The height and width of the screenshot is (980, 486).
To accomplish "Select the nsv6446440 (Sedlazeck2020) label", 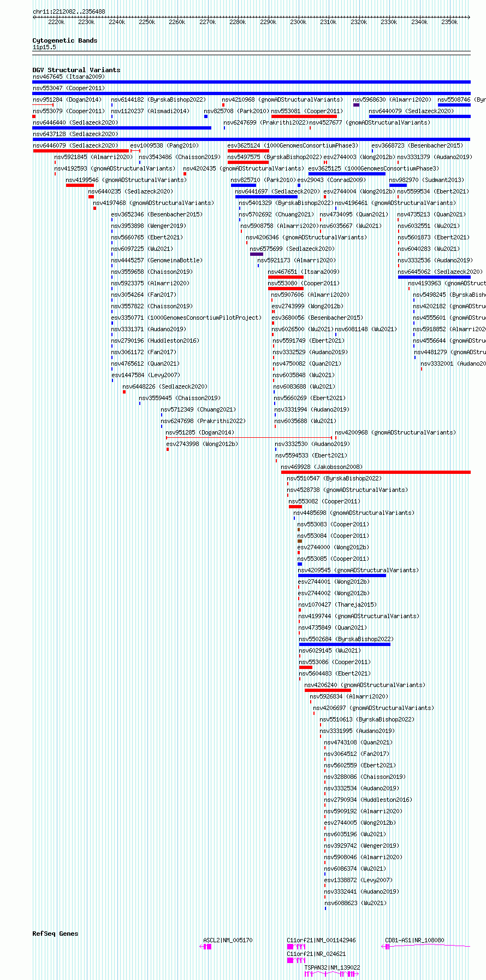I will (75, 122).
